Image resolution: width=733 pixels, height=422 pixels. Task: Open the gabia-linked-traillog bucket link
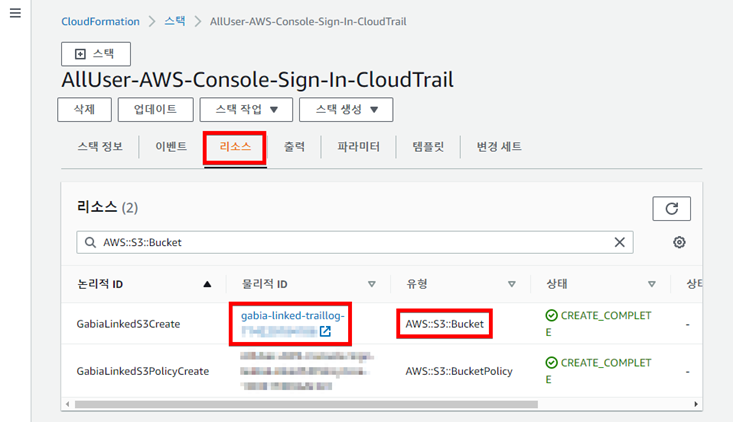pyautogui.click(x=293, y=316)
